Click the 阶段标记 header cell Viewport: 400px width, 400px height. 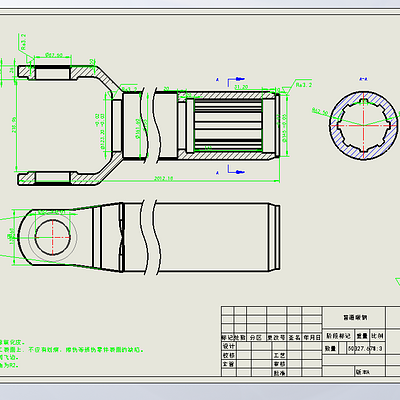[338, 336]
